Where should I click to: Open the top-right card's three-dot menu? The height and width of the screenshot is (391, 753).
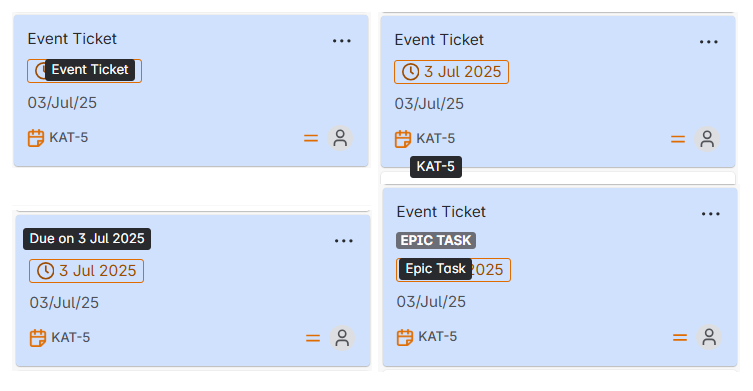point(708,42)
